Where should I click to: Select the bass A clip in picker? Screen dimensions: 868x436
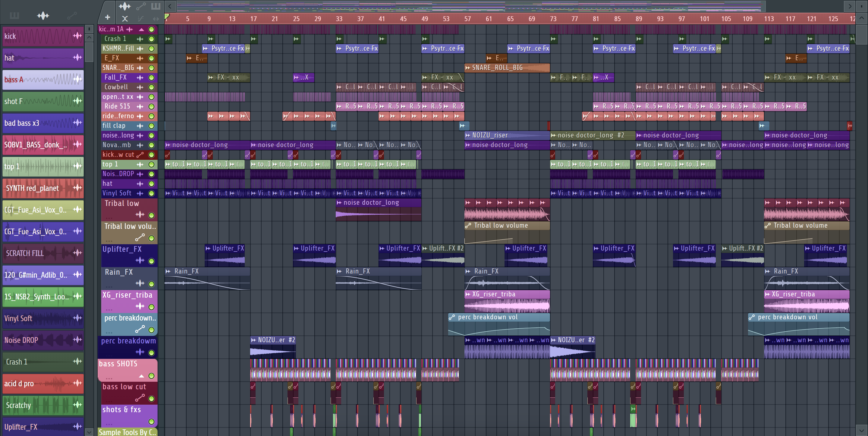(43, 80)
